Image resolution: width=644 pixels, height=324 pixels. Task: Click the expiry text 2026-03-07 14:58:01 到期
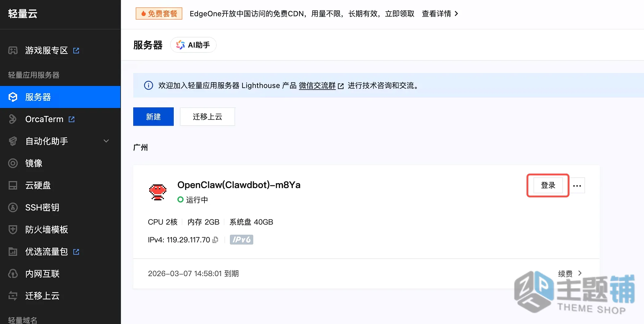[x=193, y=273]
